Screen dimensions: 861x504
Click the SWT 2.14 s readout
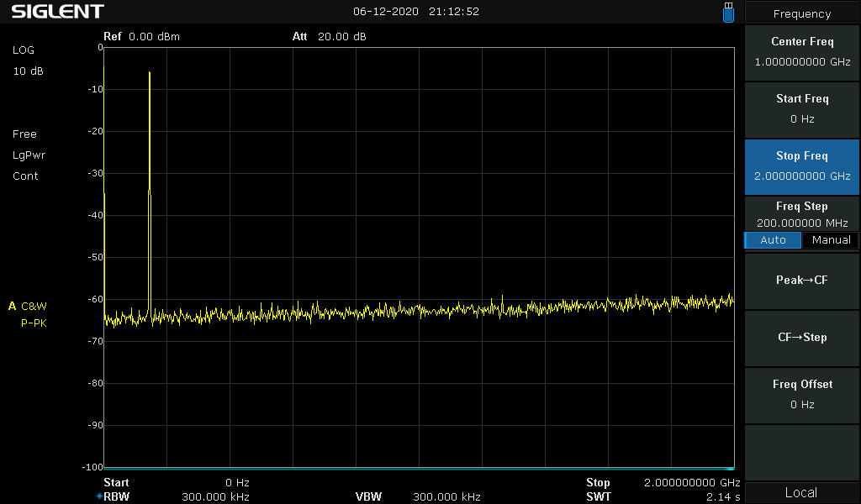(663, 497)
